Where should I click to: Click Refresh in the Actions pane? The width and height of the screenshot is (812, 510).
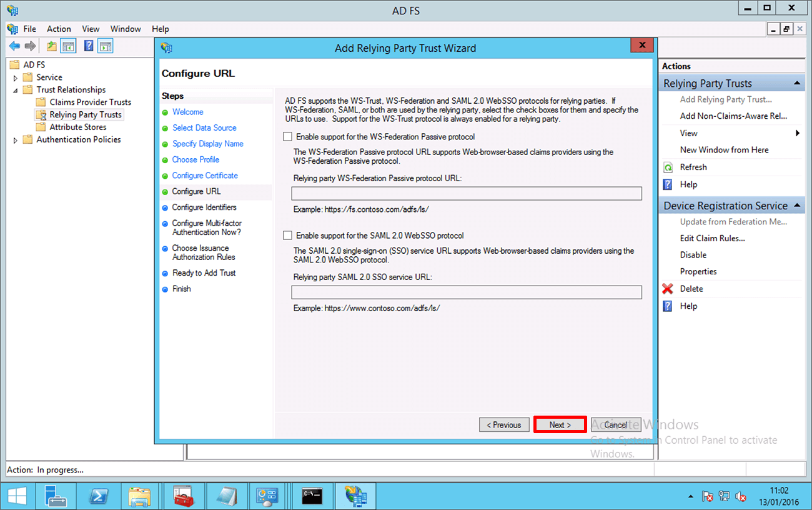[693, 167]
